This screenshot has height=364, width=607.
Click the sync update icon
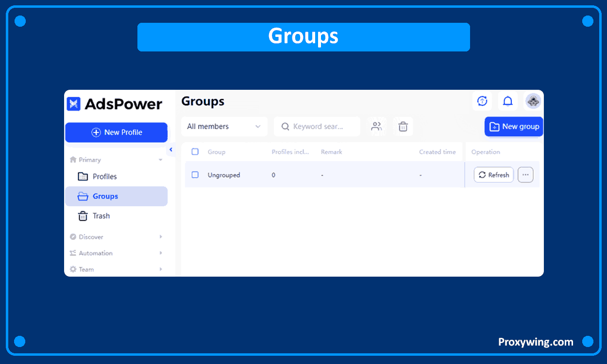click(x=482, y=101)
